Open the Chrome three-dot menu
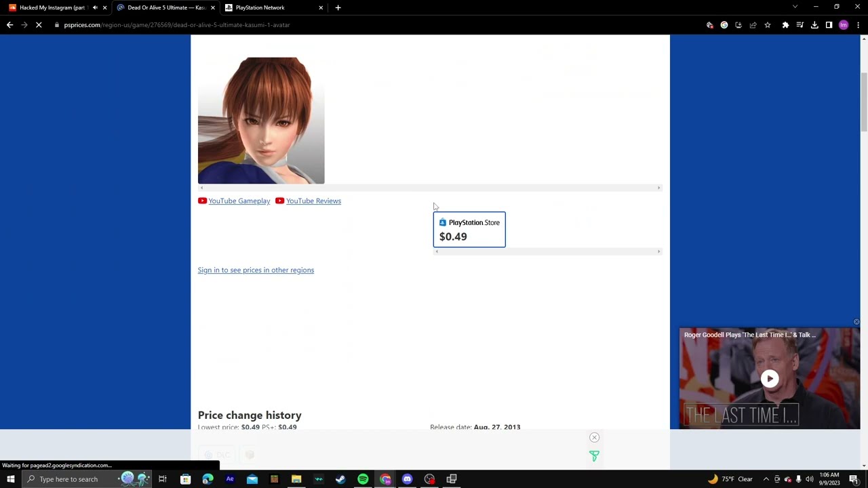Viewport: 868px width, 488px height. (x=858, y=25)
